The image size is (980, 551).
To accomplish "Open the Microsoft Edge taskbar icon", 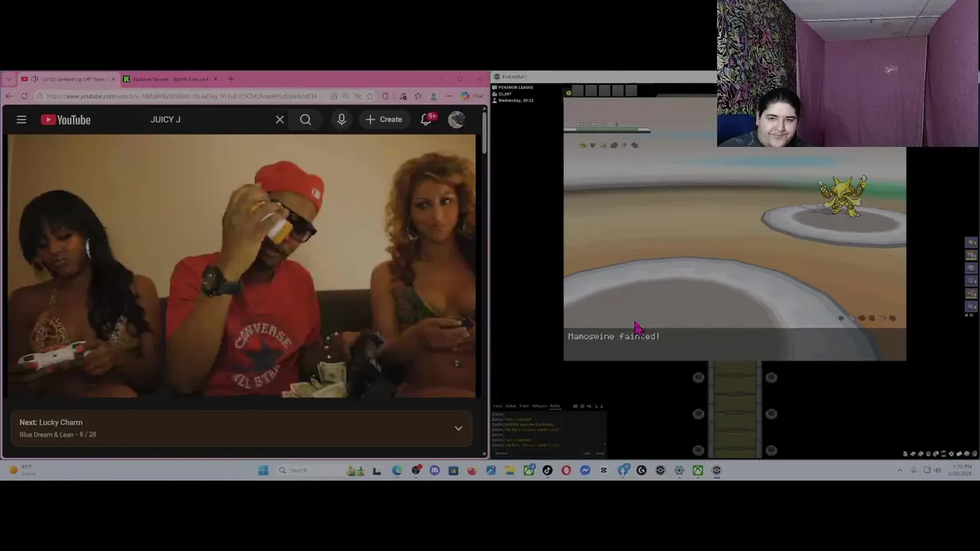I will pos(397,470).
